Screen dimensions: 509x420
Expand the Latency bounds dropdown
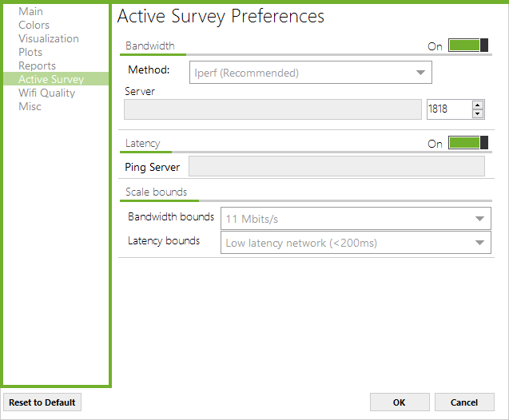(356, 243)
